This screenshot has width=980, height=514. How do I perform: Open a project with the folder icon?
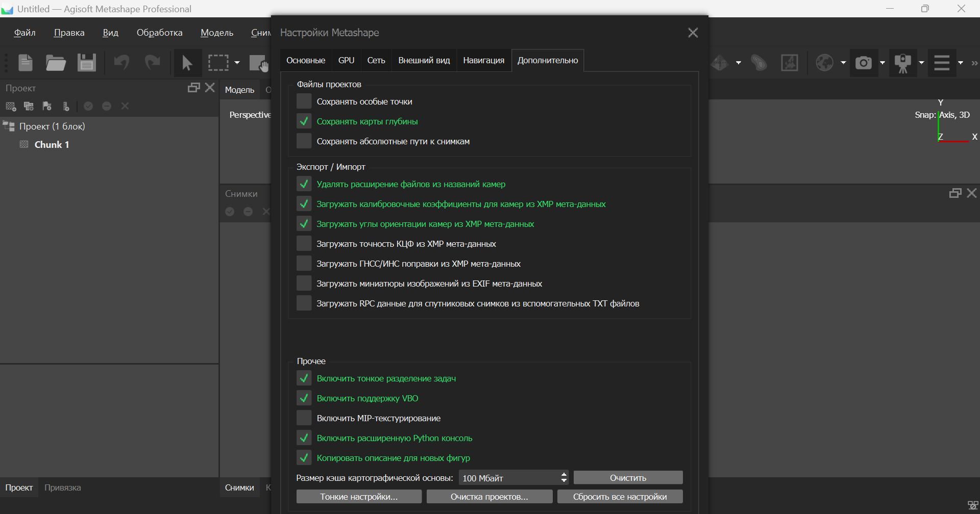tap(56, 63)
